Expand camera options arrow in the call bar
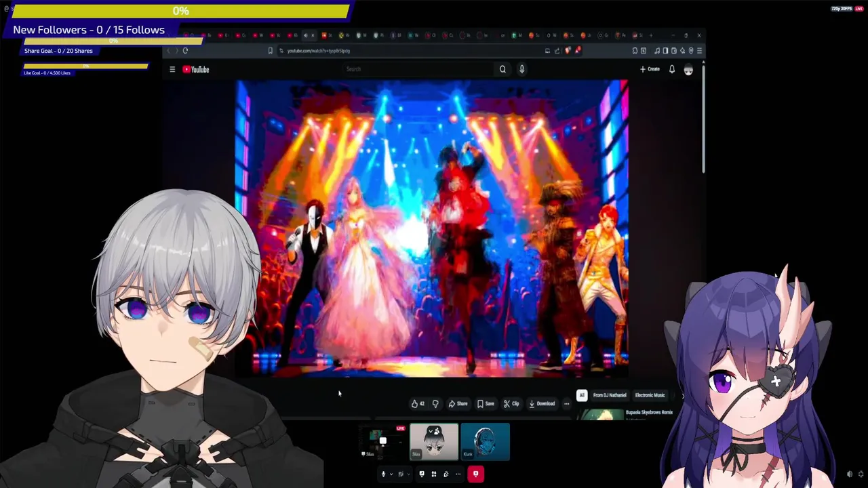The width and height of the screenshot is (868, 488). point(409,474)
